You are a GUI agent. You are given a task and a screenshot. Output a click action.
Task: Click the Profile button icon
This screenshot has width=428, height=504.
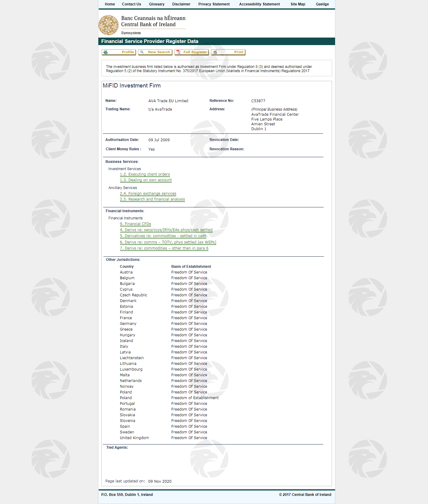click(x=106, y=52)
